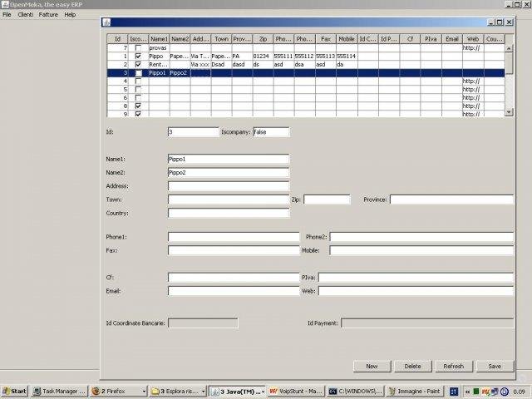Image resolution: width=532 pixels, height=399 pixels.
Task: Open the C:\WINDOWS command prompt taskbar item
Action: click(356, 392)
